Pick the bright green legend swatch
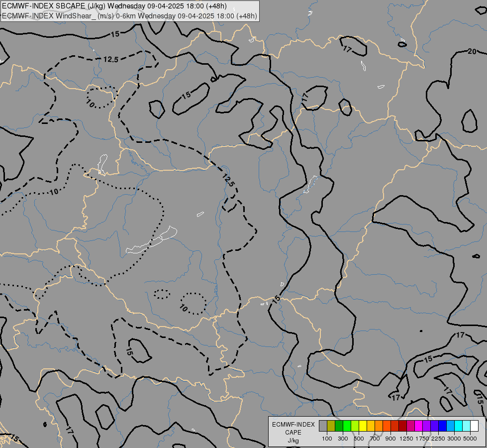The width and height of the screenshot is (487, 448). 347,426
